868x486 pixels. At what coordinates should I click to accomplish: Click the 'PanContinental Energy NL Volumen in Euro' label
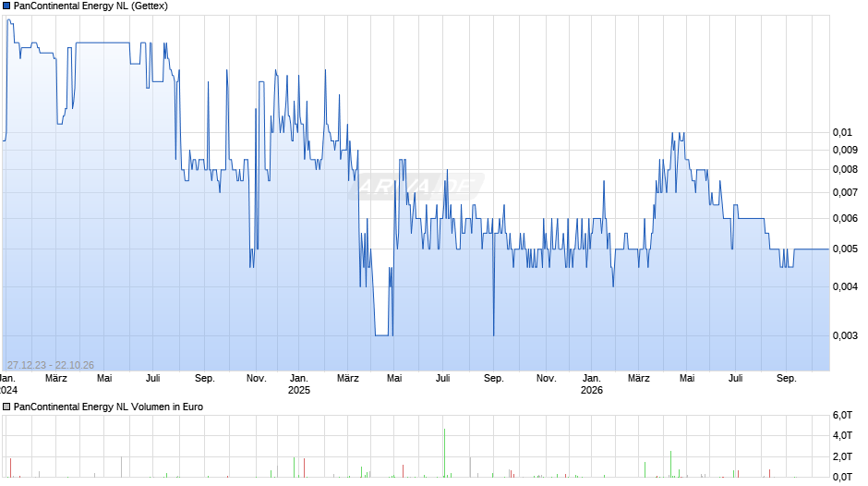[109, 407]
